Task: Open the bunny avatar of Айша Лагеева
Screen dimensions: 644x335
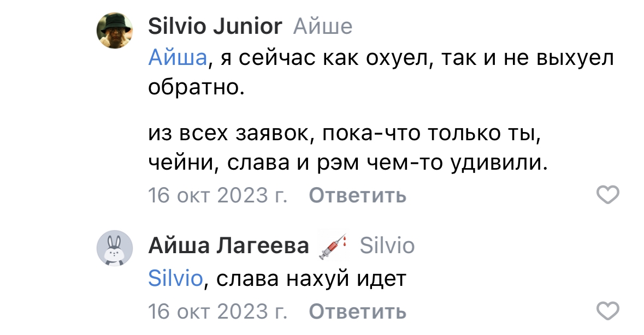Action: [x=115, y=248]
